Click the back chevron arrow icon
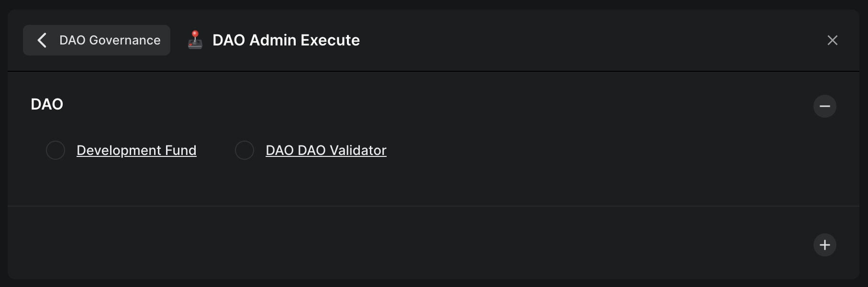This screenshot has height=287, width=868. point(42,40)
